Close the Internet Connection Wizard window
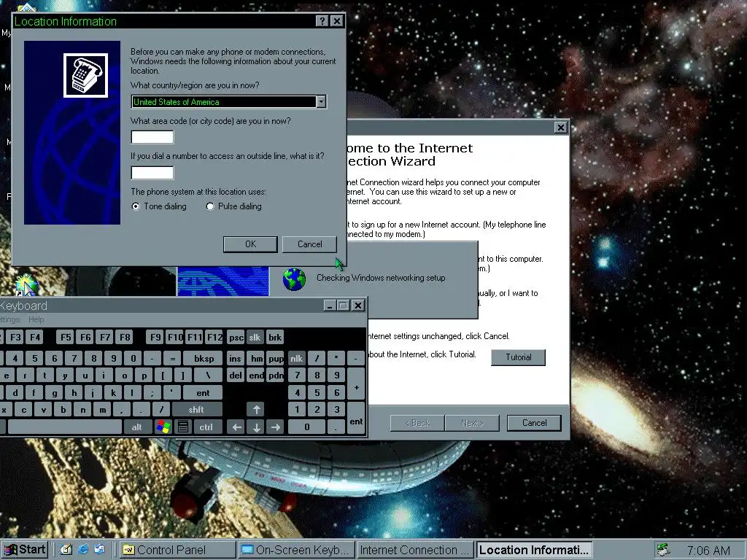The image size is (747, 560). [561, 128]
